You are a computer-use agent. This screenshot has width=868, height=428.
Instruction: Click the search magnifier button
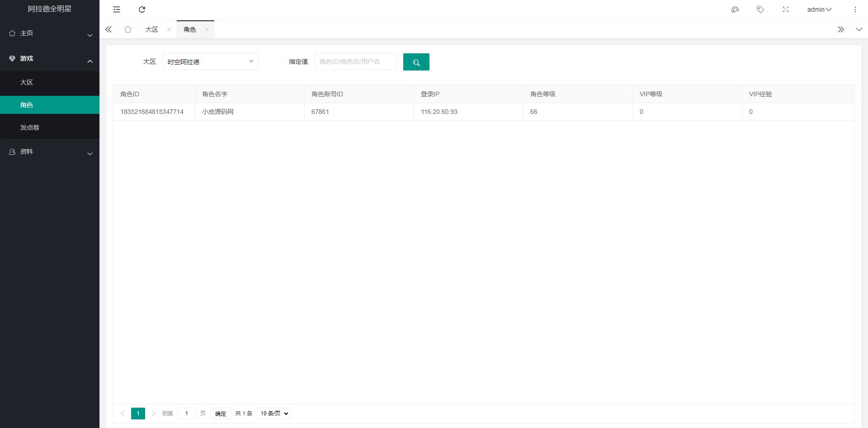coord(416,61)
